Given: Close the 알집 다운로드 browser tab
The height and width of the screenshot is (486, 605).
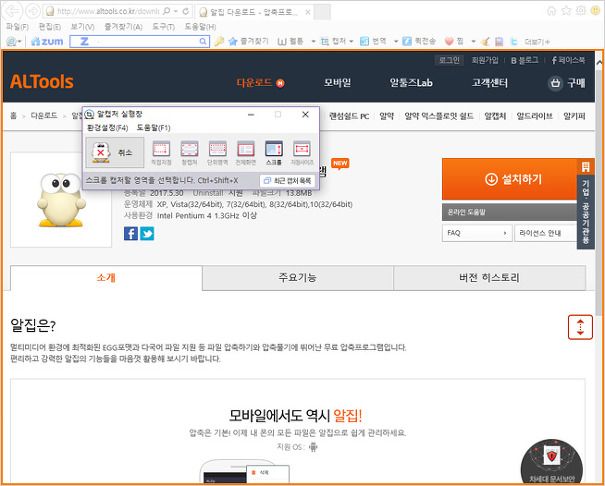Looking at the screenshot, I should [x=308, y=12].
